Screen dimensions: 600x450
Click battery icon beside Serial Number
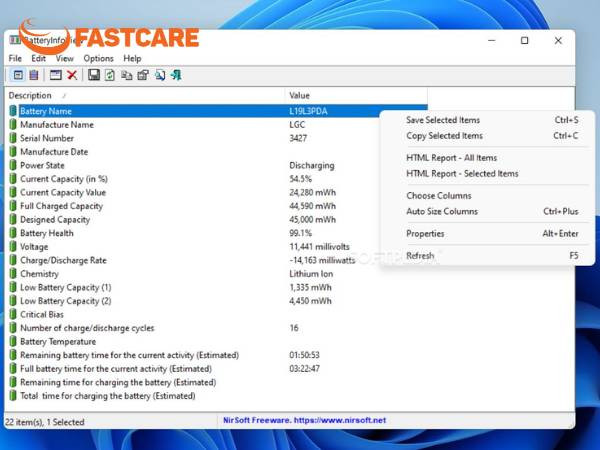[x=13, y=138]
